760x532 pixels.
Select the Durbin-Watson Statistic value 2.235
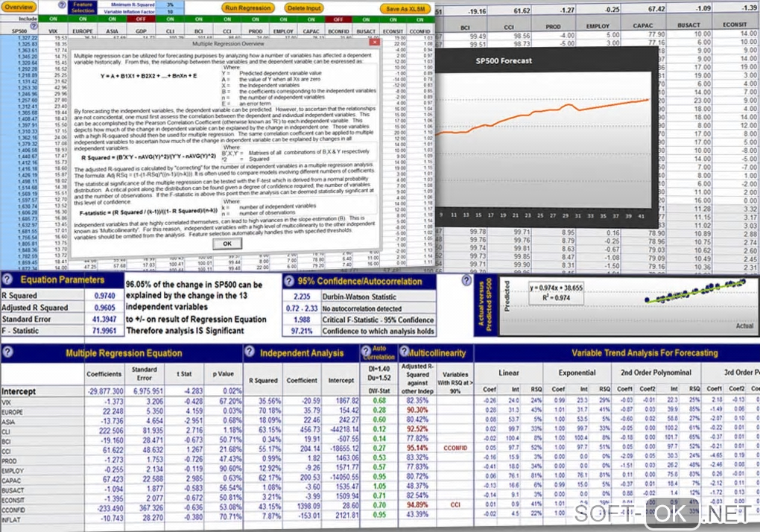point(302,297)
